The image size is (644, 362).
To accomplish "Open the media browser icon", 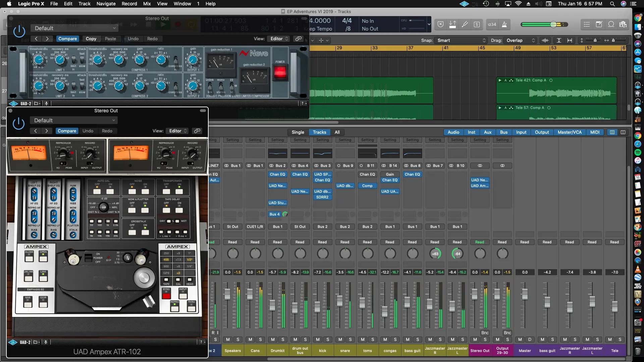I will coord(623,24).
